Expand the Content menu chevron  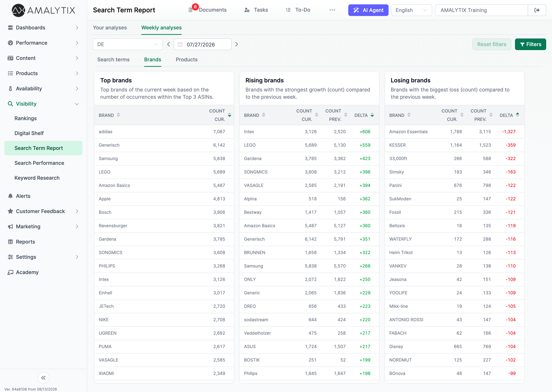77,58
